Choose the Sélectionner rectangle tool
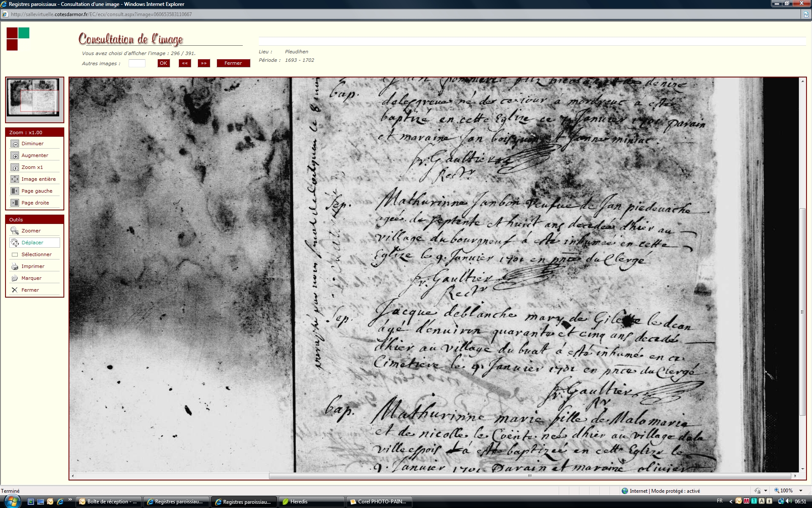Viewport: 812px width, 508px height. click(15, 255)
